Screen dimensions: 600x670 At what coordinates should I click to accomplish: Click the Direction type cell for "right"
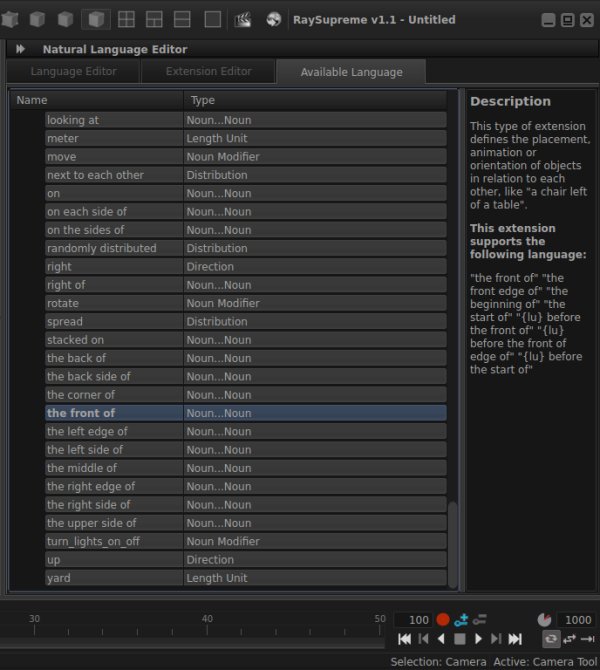[315, 267]
